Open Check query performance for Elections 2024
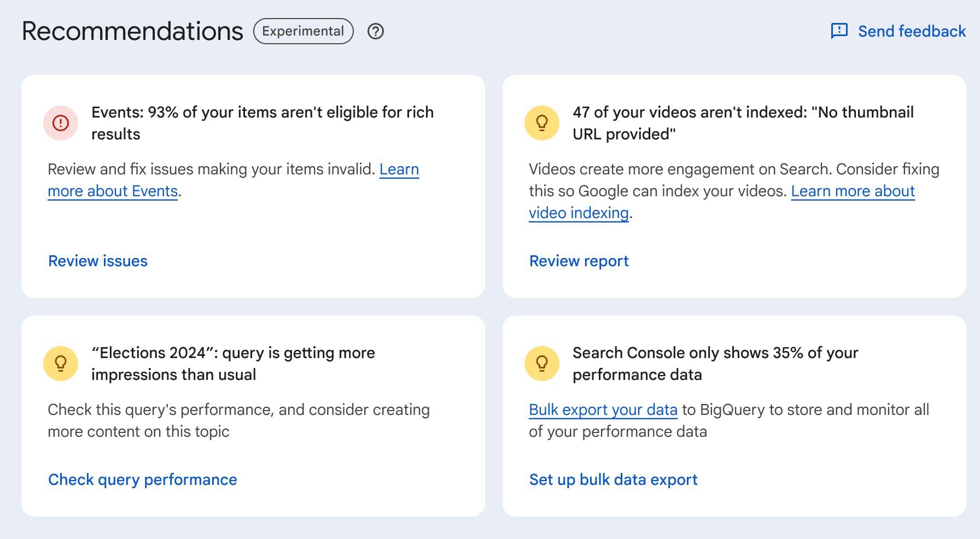 (x=142, y=479)
